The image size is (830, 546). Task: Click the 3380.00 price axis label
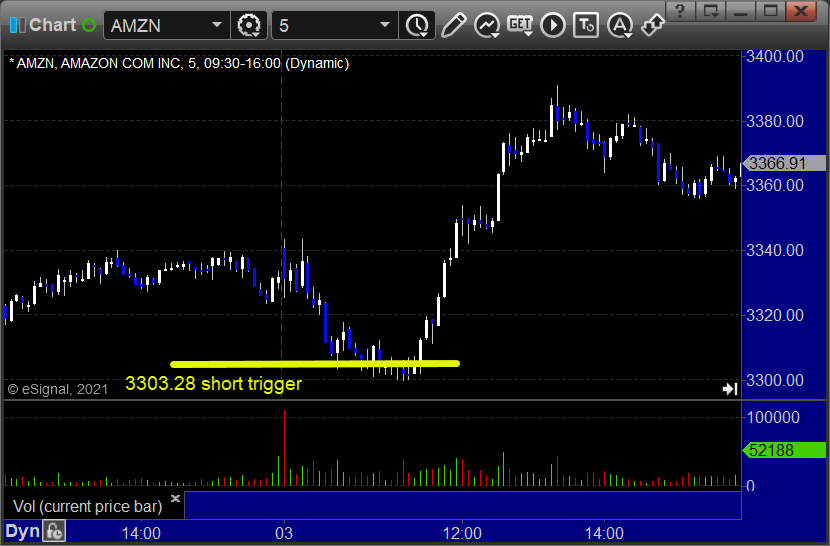(774, 121)
